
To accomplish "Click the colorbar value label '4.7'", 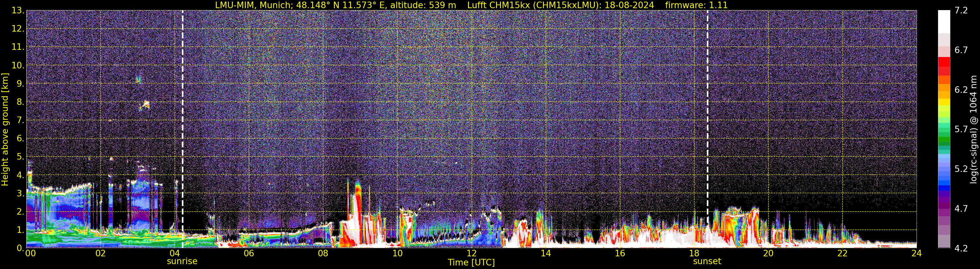I will click(961, 209).
